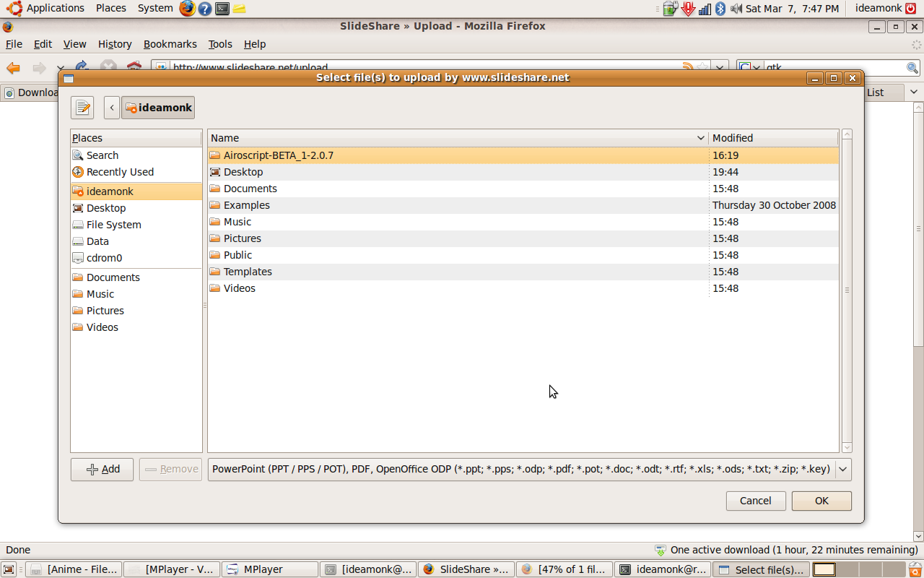The width and height of the screenshot is (924, 578).
Task: Click the Add bookmark button
Action: tap(102, 469)
